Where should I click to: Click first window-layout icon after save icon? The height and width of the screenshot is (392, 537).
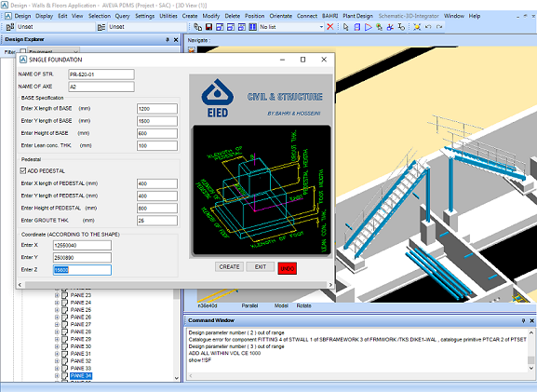(220, 27)
